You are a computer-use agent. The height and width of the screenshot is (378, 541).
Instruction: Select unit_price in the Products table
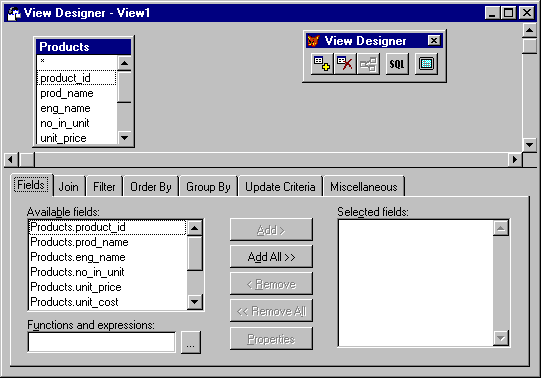[x=77, y=138]
